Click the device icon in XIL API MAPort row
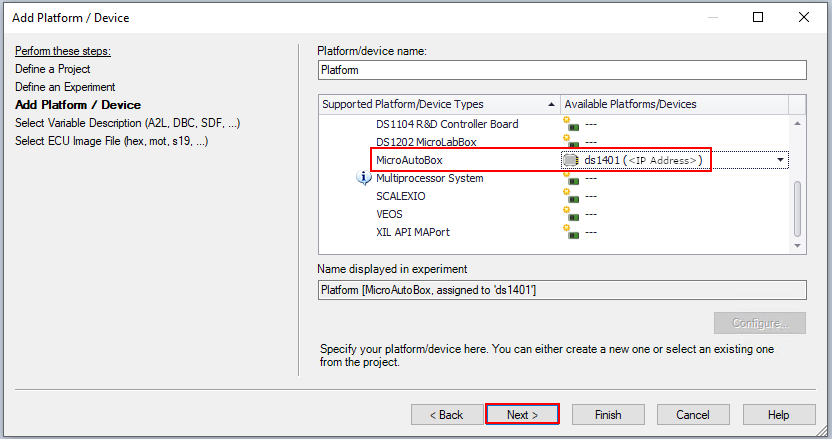 click(571, 232)
